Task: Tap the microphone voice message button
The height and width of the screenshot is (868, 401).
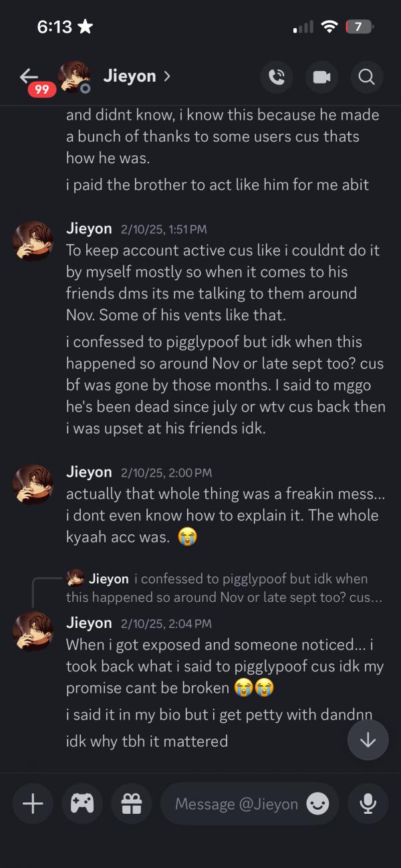Action: click(x=368, y=803)
